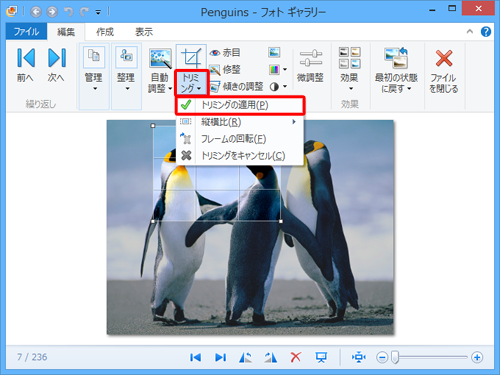The height and width of the screenshot is (375, 500).
Task: Delete the photo with red X (bottom bar)
Action: coord(296,357)
